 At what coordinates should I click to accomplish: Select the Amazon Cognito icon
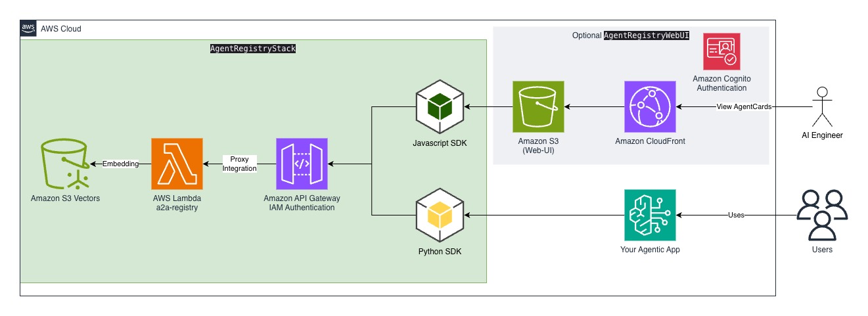click(x=721, y=51)
